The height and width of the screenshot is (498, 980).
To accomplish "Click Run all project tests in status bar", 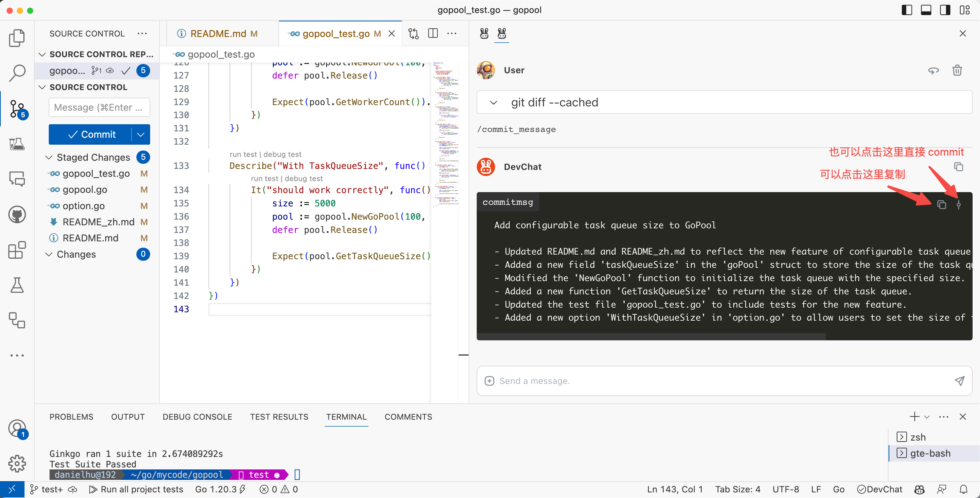I will click(x=136, y=489).
